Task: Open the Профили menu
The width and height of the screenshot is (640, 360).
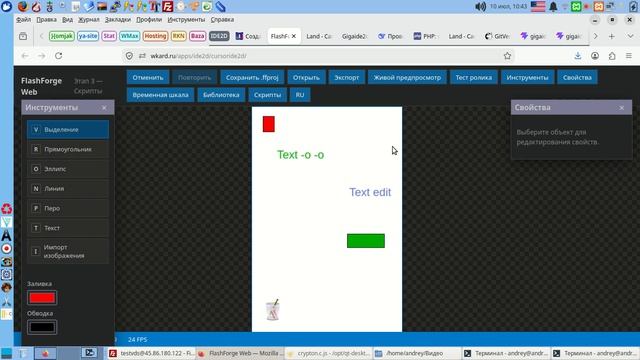Action: pyautogui.click(x=149, y=19)
